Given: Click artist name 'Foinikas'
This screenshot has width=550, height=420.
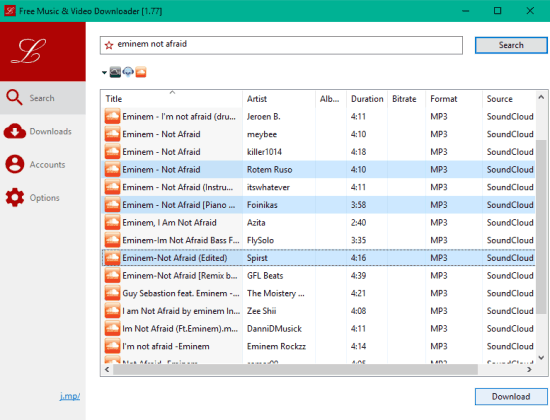Looking at the screenshot, I should tap(262, 205).
